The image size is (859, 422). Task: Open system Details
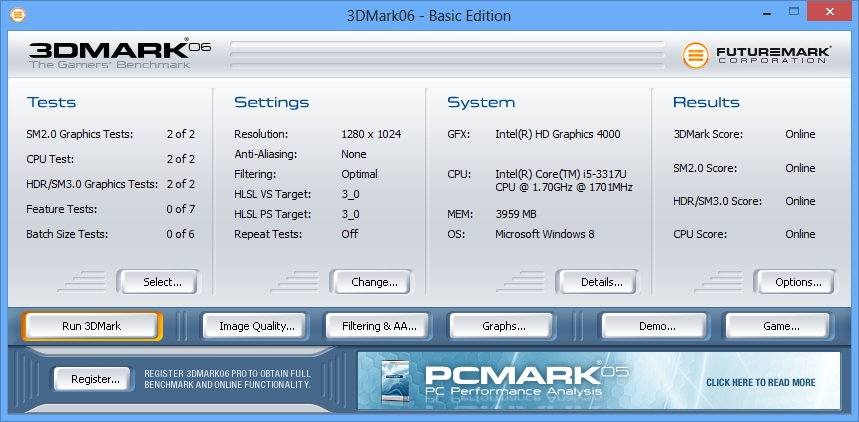[x=598, y=282]
